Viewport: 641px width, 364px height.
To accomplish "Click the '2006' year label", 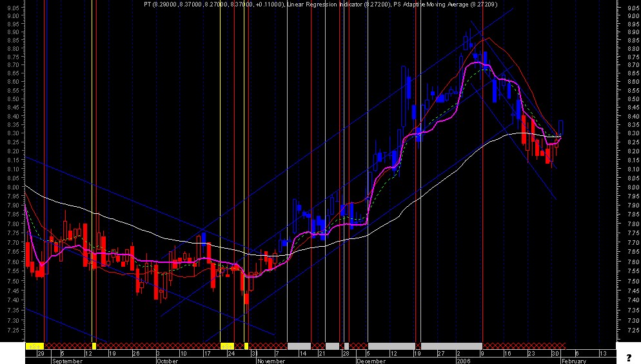I will 464,361.
